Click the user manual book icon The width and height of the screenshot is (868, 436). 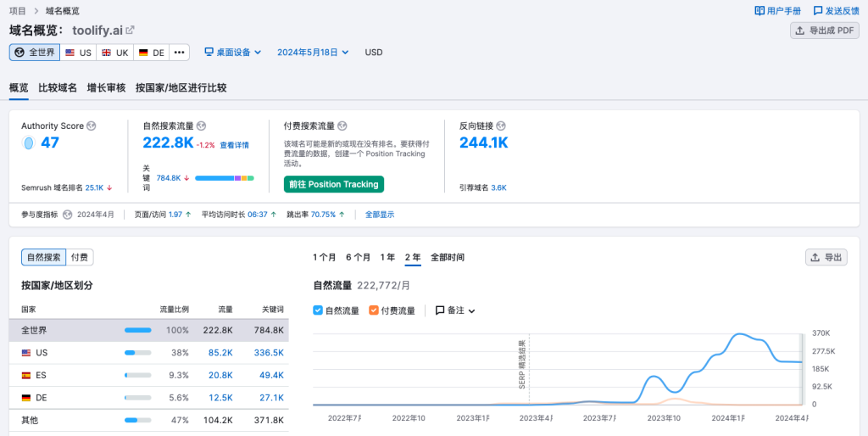(759, 10)
